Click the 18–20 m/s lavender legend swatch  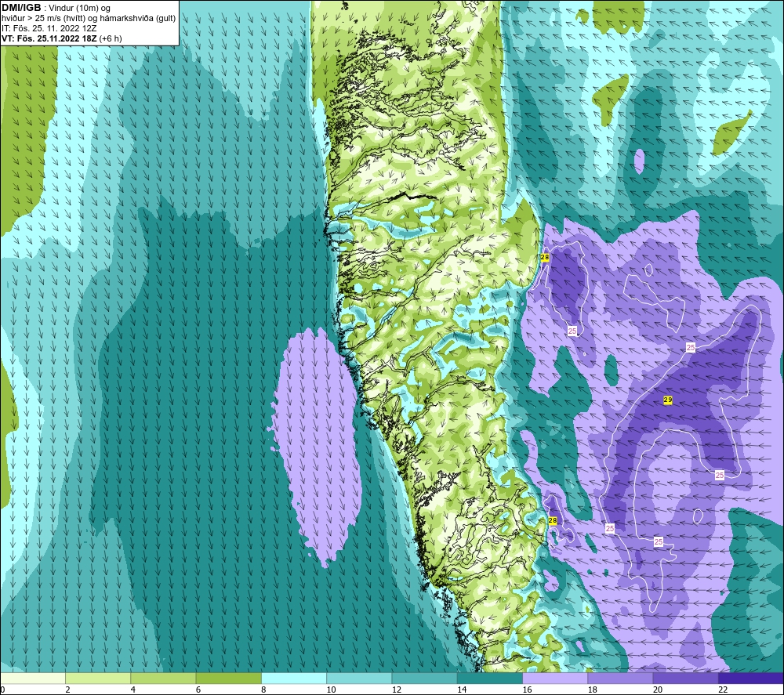620,678
